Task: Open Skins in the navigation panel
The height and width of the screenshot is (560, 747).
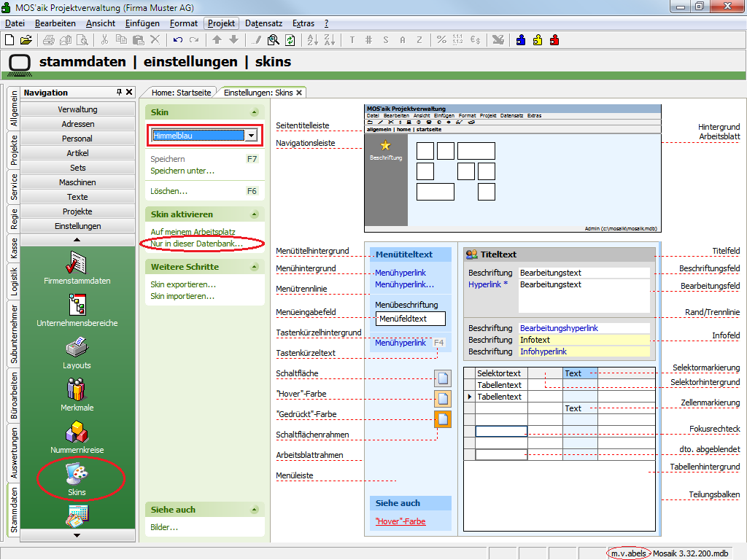Action: tap(77, 480)
